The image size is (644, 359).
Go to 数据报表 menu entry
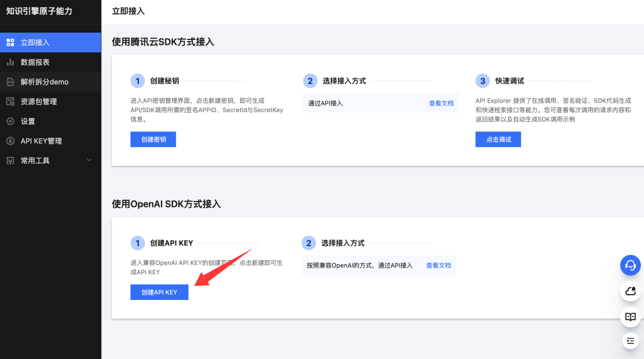point(51,62)
